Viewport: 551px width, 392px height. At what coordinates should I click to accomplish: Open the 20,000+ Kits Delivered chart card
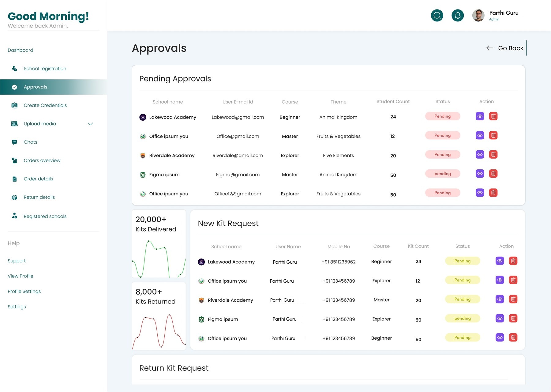[x=159, y=244]
